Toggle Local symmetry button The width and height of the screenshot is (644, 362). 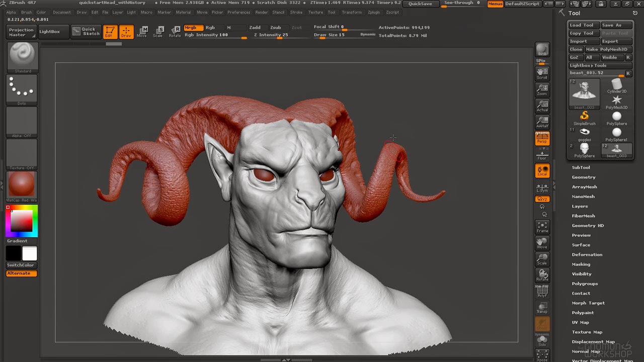542,171
